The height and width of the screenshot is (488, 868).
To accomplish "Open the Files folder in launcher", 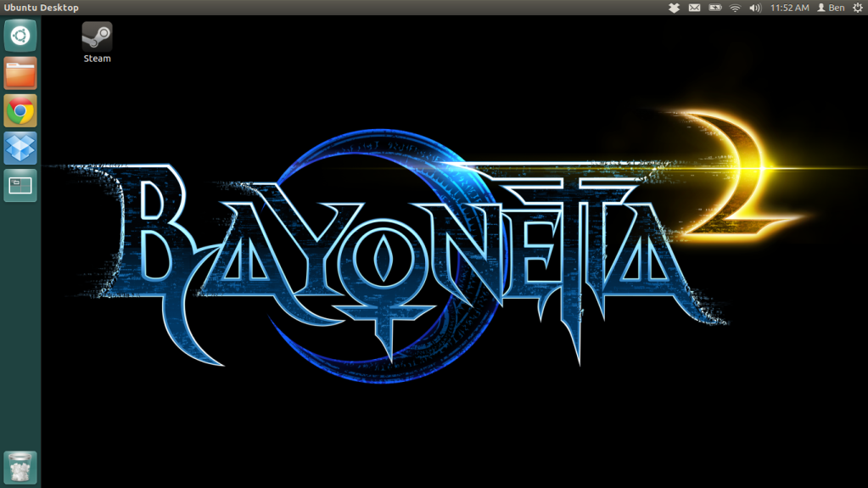I will click(20, 73).
